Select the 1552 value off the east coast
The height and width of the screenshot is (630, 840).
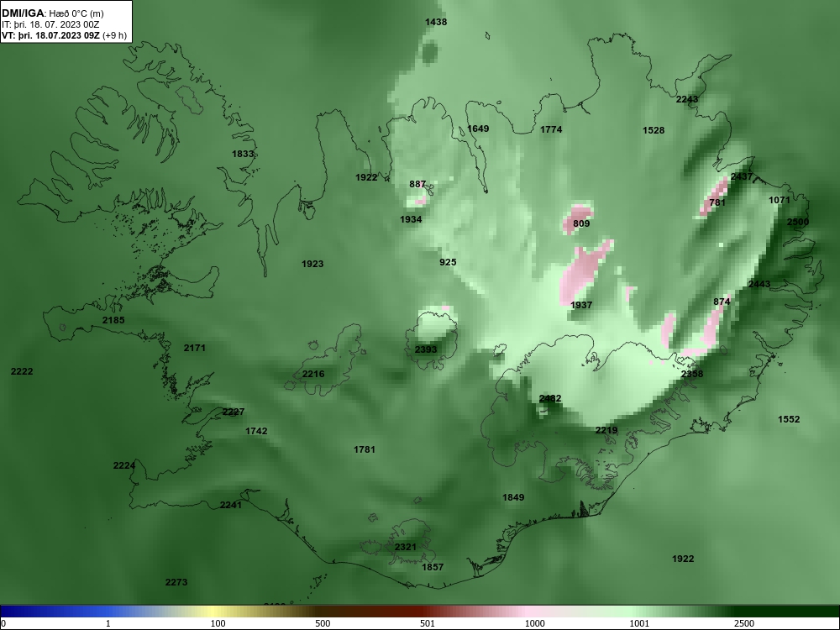789,419
